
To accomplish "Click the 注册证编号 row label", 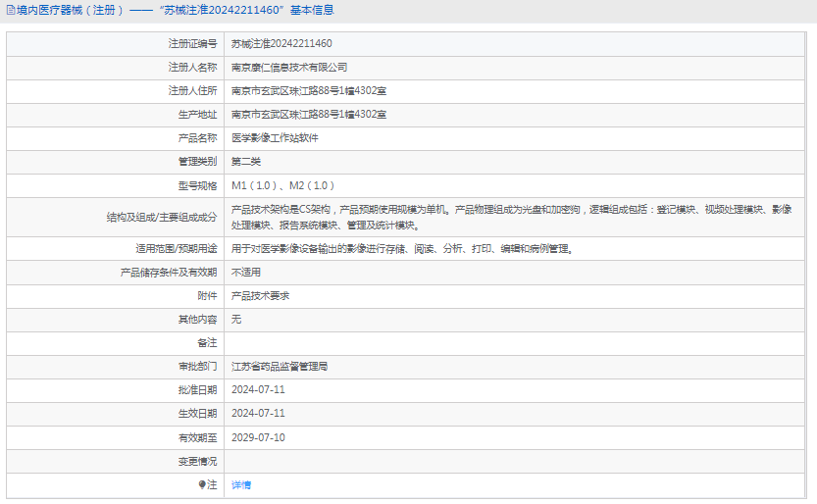I will pyautogui.click(x=192, y=44).
